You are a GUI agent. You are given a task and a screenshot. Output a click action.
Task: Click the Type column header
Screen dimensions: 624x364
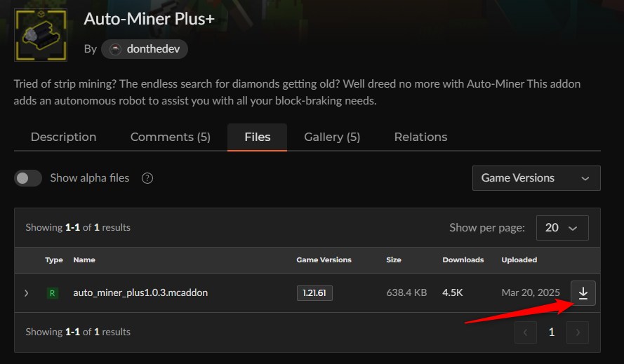point(54,259)
